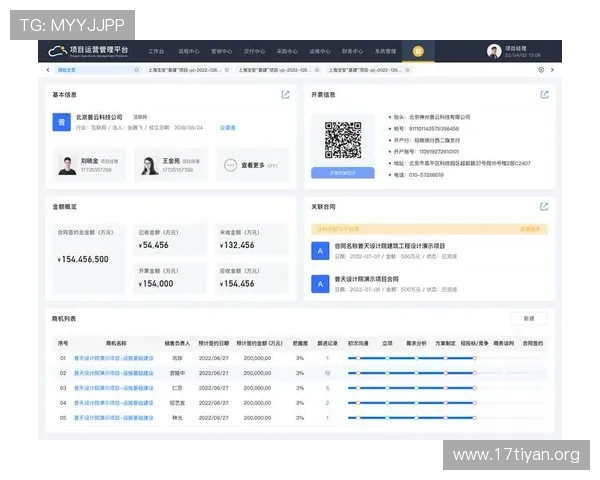
Task: Click follow-up record count 12 in row 02
Action: tap(327, 373)
